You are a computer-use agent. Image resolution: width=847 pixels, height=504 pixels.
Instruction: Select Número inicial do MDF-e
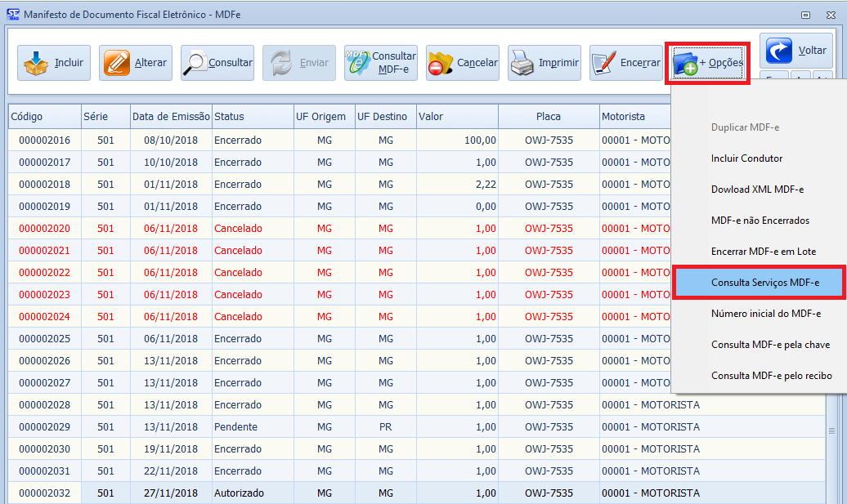(766, 314)
